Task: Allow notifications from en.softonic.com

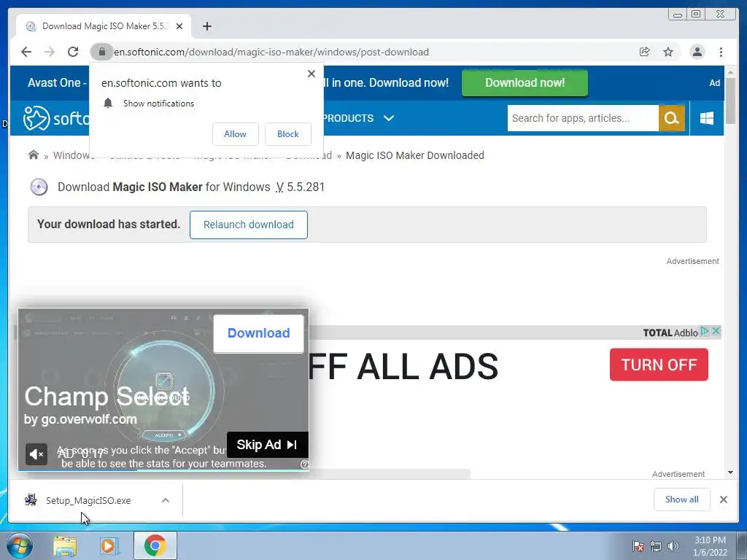Action: [x=236, y=134]
